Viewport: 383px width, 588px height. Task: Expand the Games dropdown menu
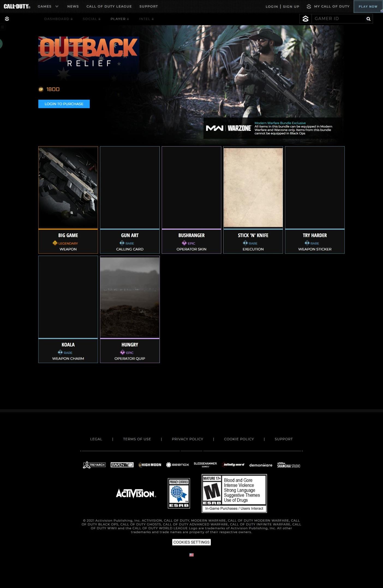click(48, 6)
